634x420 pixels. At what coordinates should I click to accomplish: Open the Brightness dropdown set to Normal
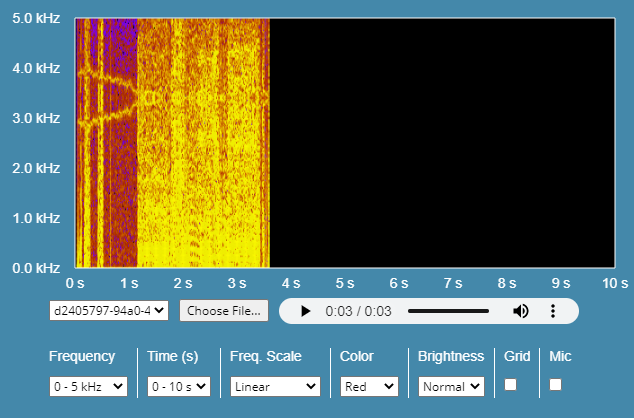451,386
